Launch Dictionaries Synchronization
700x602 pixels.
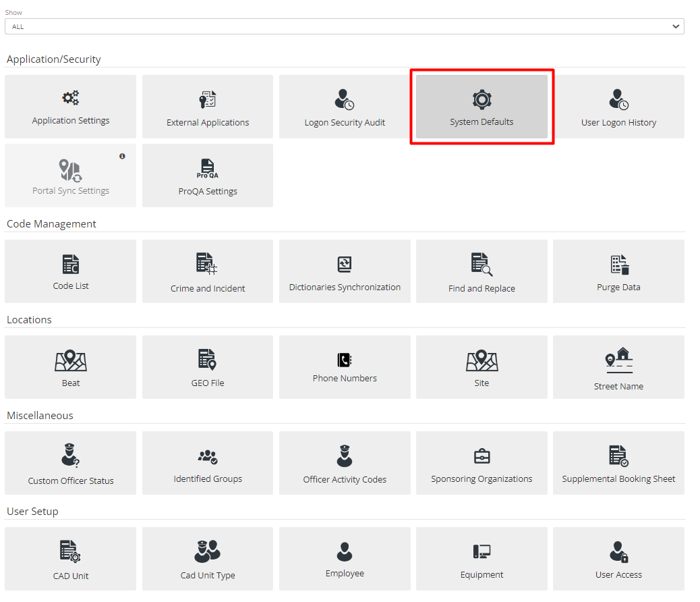[x=345, y=271]
